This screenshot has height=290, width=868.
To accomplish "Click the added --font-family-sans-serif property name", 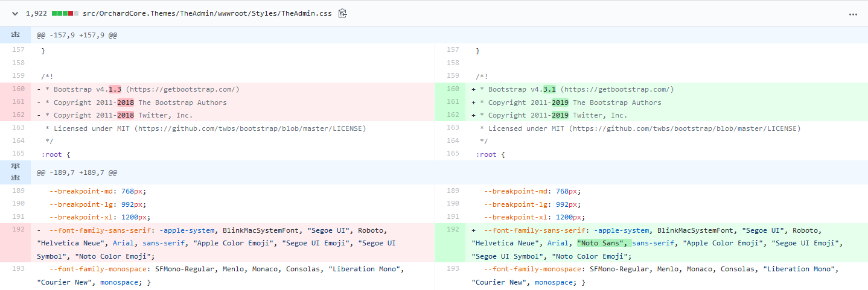I will (534, 230).
